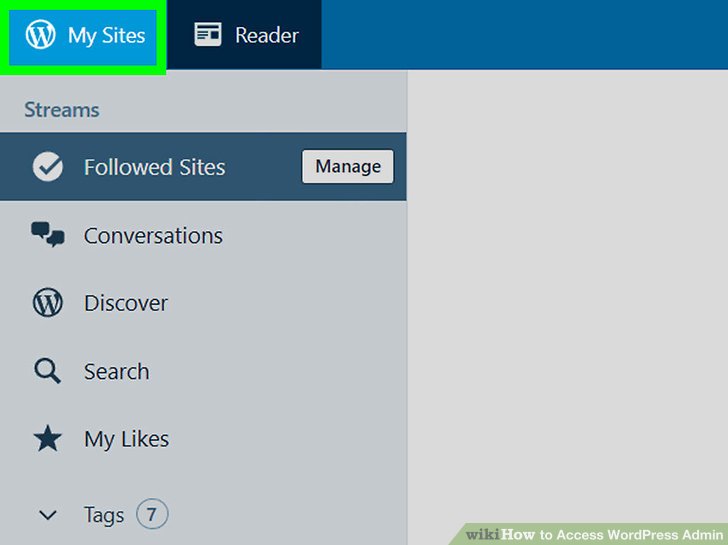This screenshot has height=545, width=728.
Task: Click the Search magnifier icon
Action: [47, 371]
